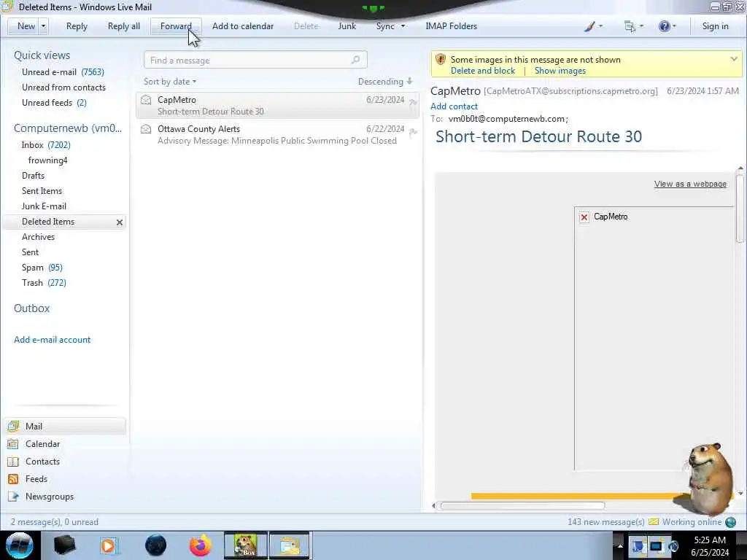Open the Outbox section

(31, 308)
